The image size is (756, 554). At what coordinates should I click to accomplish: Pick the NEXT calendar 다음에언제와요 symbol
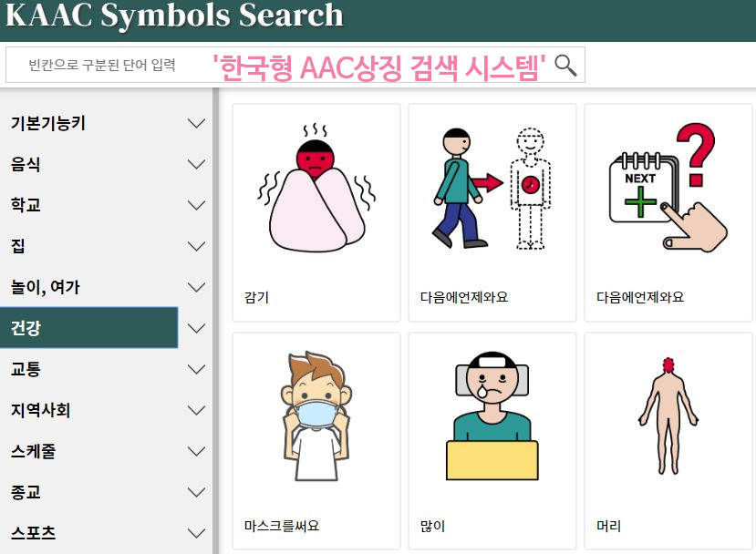tap(668, 188)
